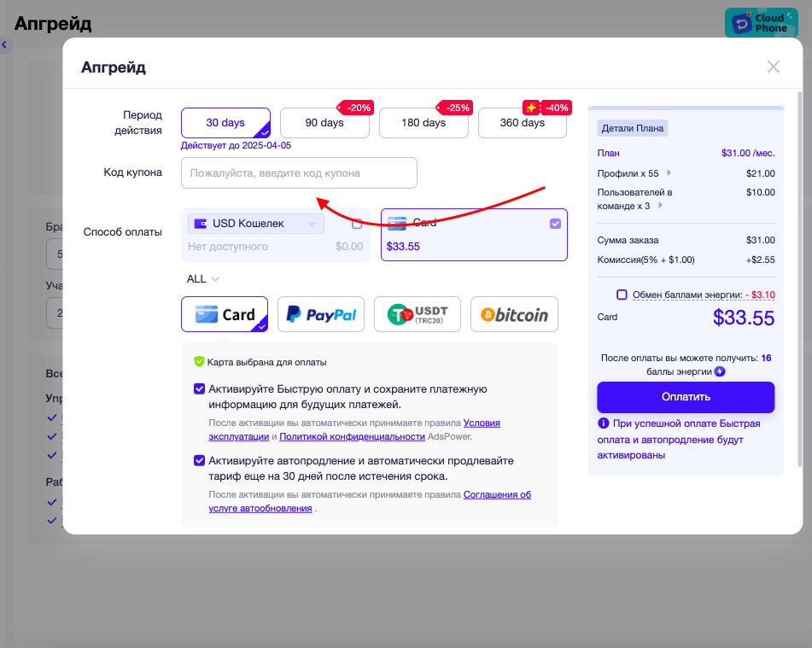Tick the USD wallet payment checkbox

coord(357,224)
